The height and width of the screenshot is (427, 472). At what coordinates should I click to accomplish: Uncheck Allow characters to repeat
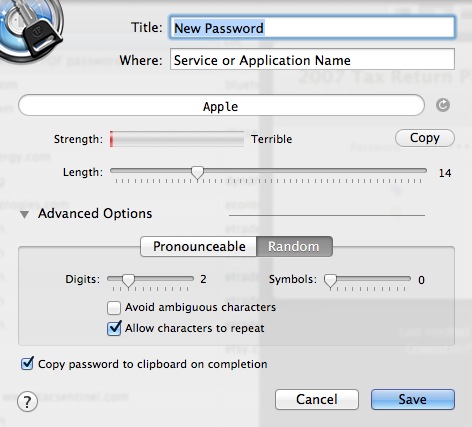point(114,328)
